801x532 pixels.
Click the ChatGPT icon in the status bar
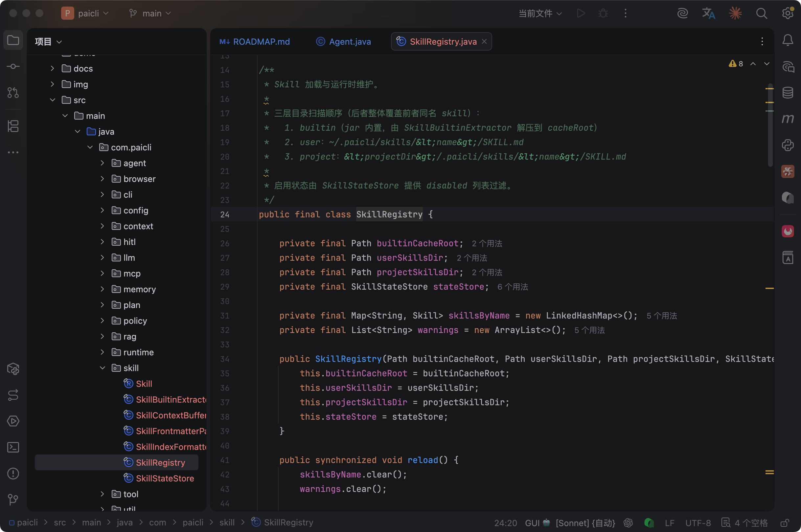click(x=628, y=522)
